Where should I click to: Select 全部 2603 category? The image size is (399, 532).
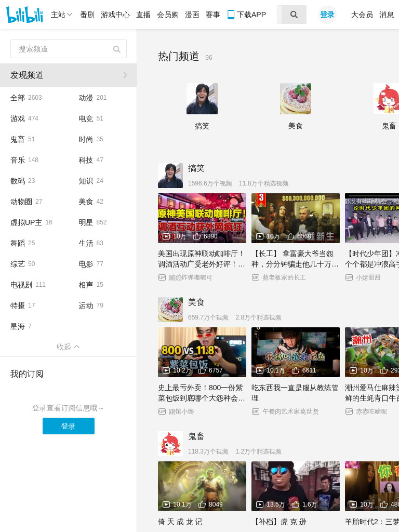[26, 98]
